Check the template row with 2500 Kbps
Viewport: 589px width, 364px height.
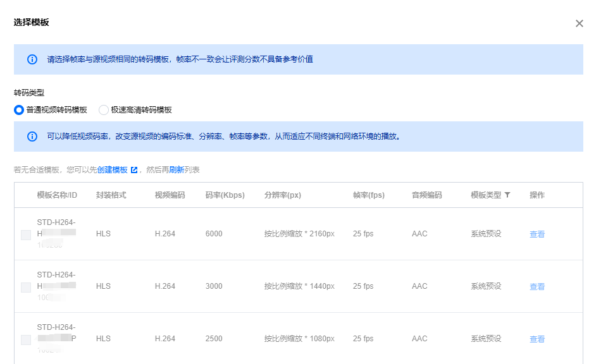26,340
